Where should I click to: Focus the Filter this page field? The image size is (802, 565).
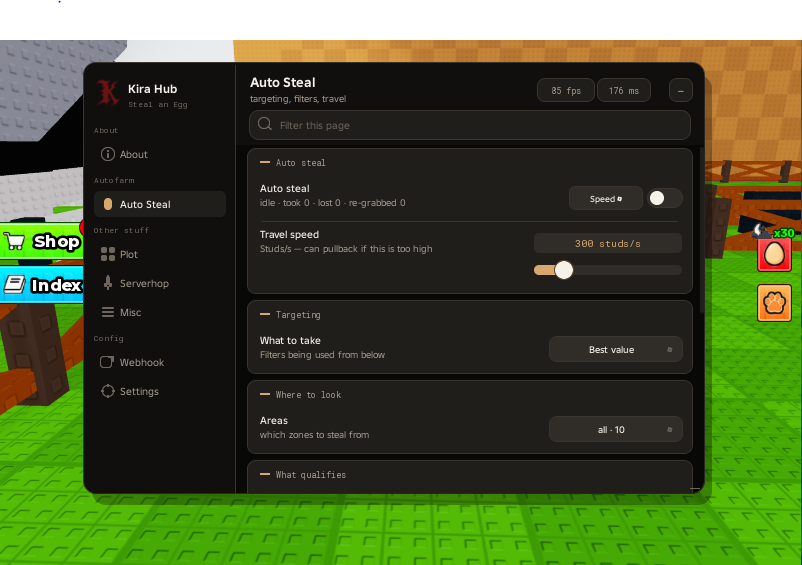pyautogui.click(x=470, y=125)
